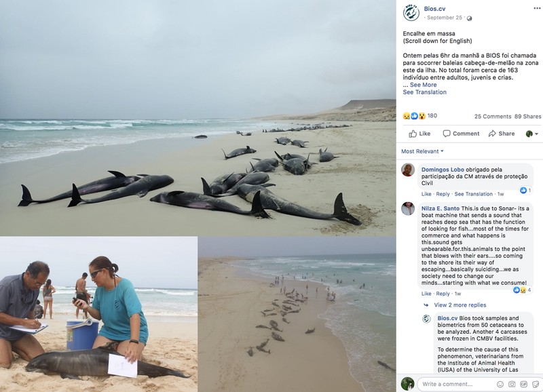
Task: Open sticker picker in comment box
Action: tap(536, 384)
